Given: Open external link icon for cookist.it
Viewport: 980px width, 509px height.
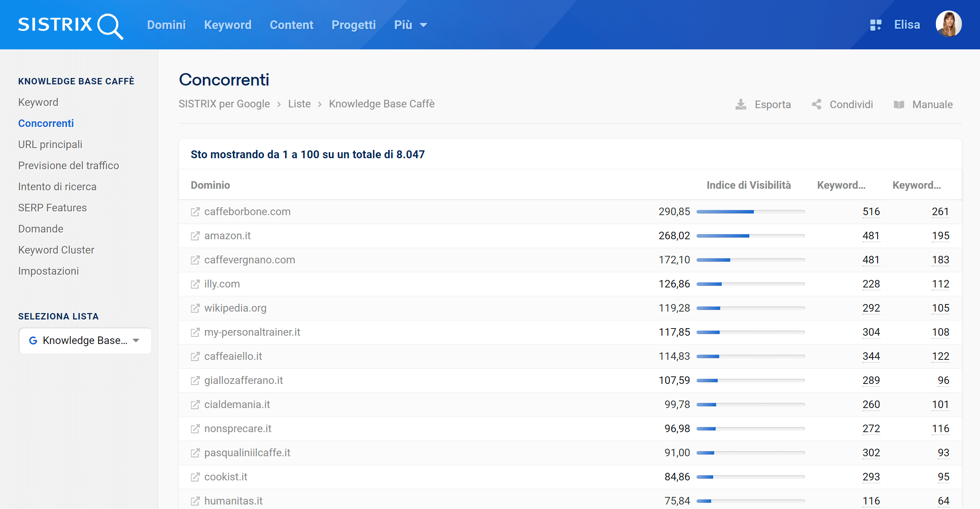Looking at the screenshot, I should [195, 477].
